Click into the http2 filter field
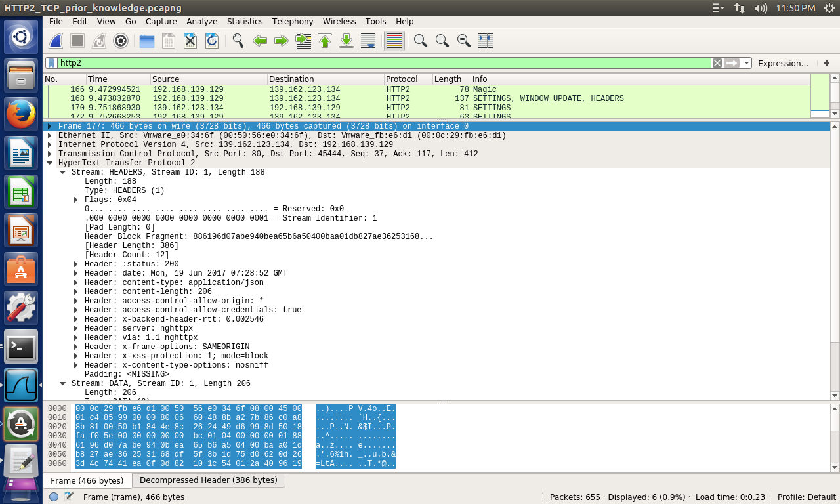Image resolution: width=840 pixels, height=504 pixels. coord(384,63)
